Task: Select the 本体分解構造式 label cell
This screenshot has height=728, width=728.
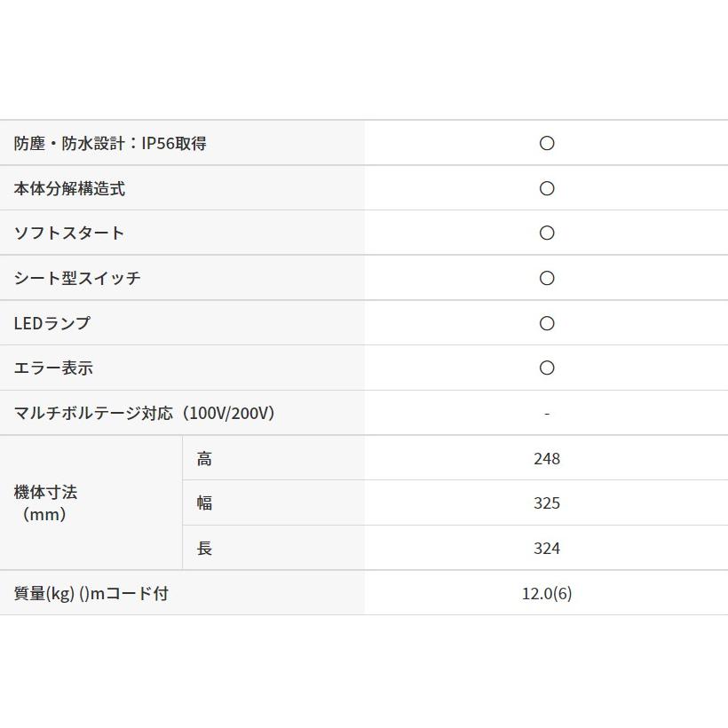Action: pyautogui.click(x=69, y=188)
